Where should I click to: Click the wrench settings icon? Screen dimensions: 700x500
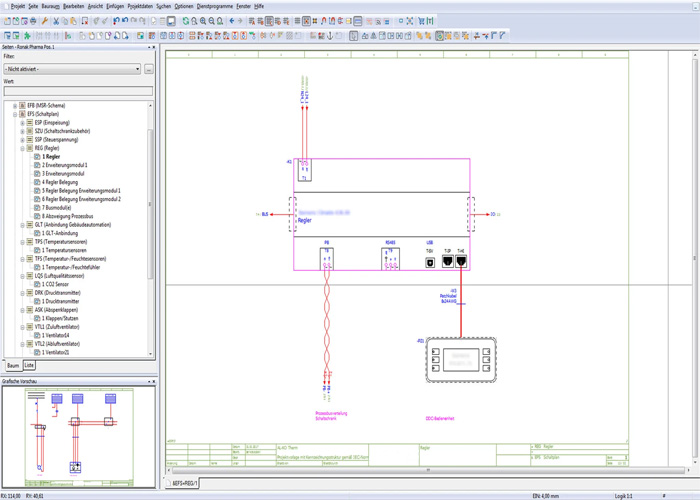tap(45, 21)
